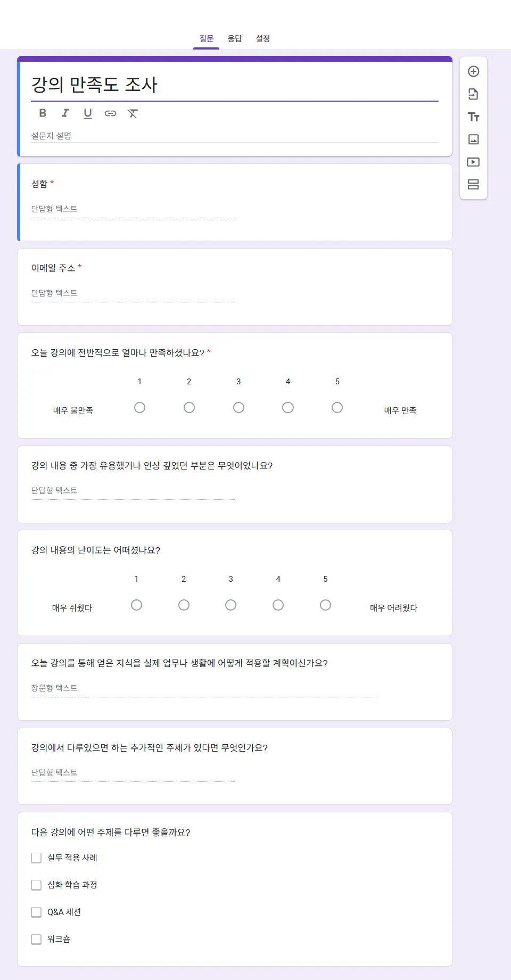Insert an image using the image icon
Image resolution: width=511 pixels, height=980 pixels.
click(x=473, y=139)
